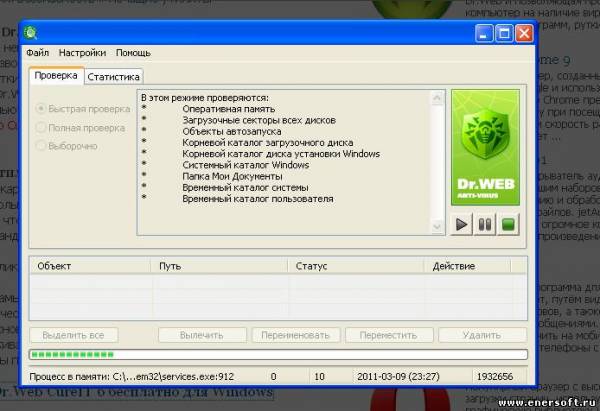600x411 pixels.
Task: Click the Вылечить button
Action: (202, 335)
